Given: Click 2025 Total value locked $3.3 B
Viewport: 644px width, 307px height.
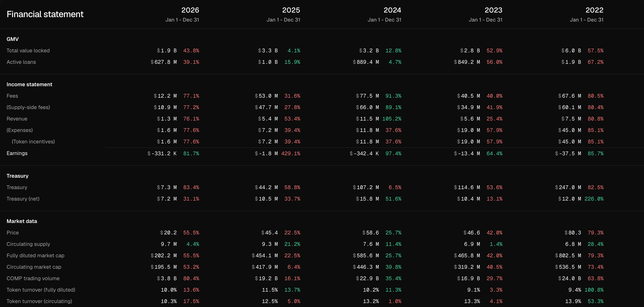Looking at the screenshot, I should coord(268,51).
